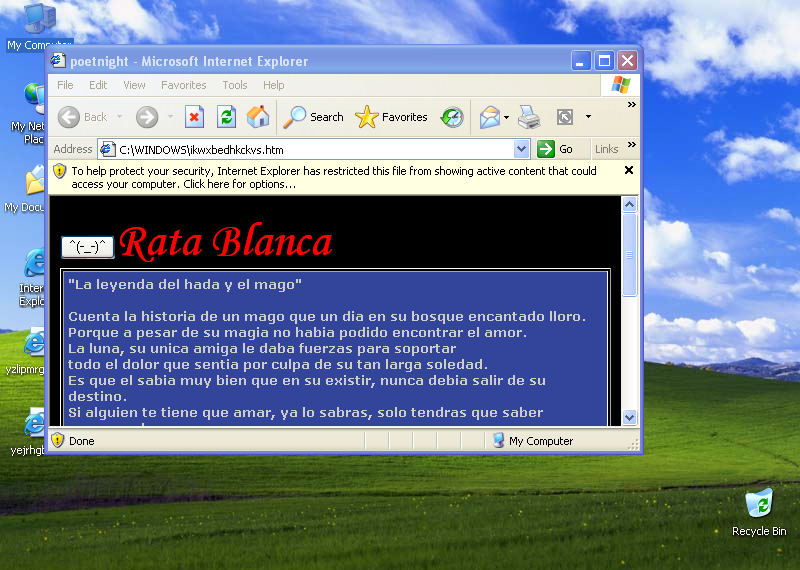This screenshot has height=570, width=800.
Task: Click the address field path text
Action: pyautogui.click(x=201, y=150)
